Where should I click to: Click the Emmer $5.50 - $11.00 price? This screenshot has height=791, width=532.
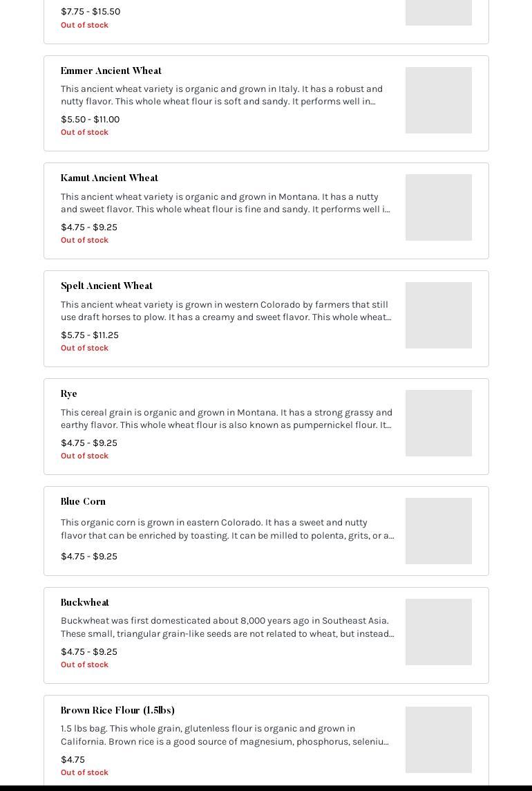click(x=90, y=120)
